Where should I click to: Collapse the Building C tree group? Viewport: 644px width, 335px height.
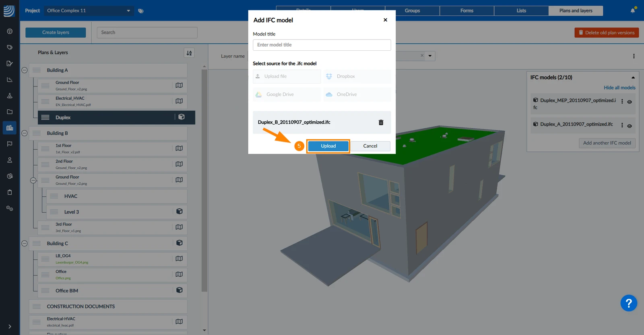pyautogui.click(x=25, y=243)
